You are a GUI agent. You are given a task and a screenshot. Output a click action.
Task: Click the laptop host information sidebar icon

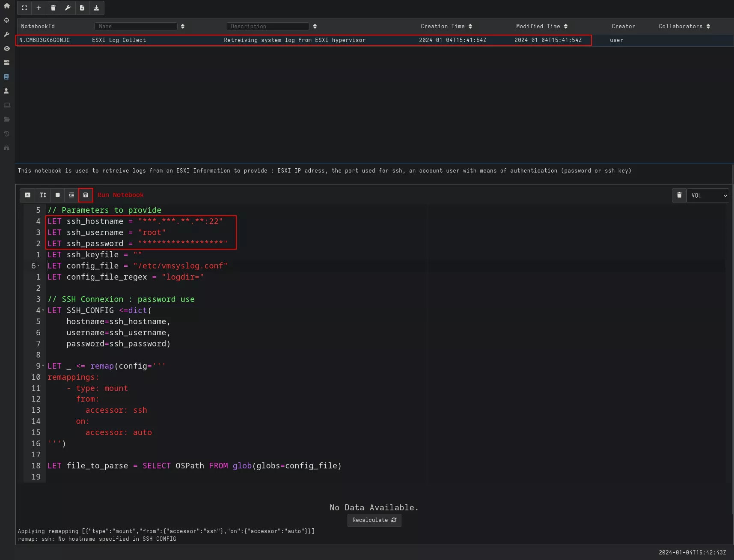coord(6,105)
